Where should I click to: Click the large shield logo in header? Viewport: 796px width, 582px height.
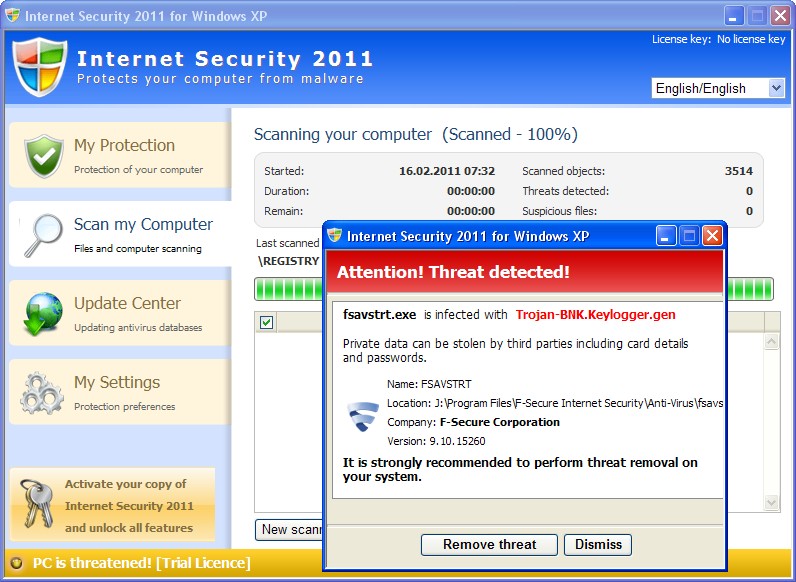point(40,67)
